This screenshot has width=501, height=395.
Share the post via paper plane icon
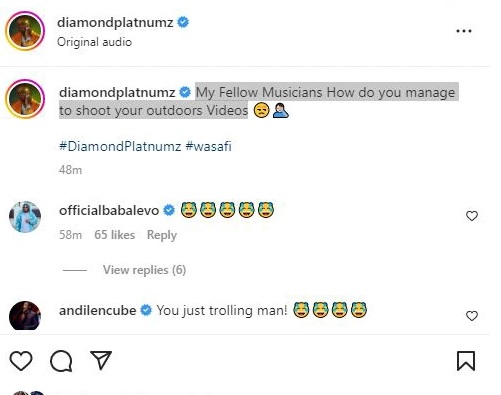(101, 360)
